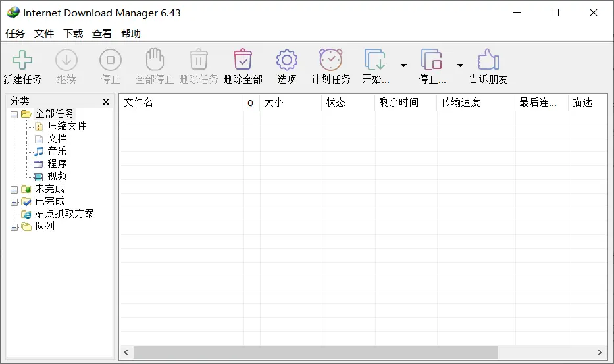Open the 文件 menu

(x=44, y=34)
